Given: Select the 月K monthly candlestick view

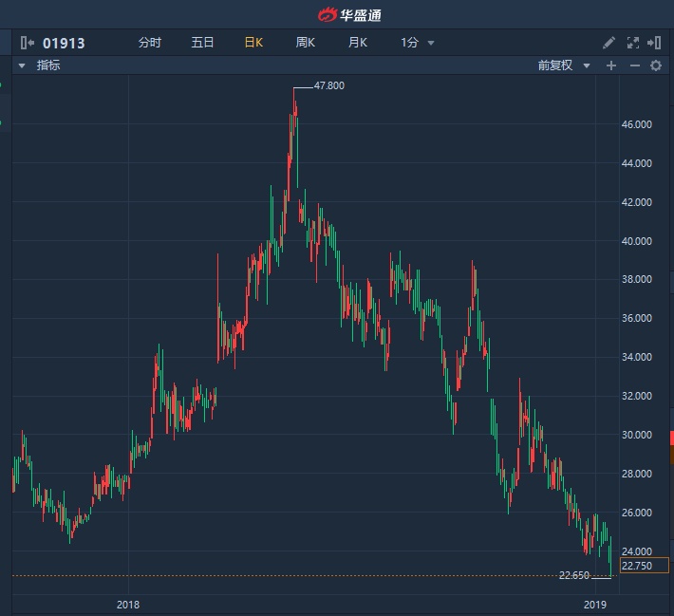Looking at the screenshot, I should click(x=357, y=43).
